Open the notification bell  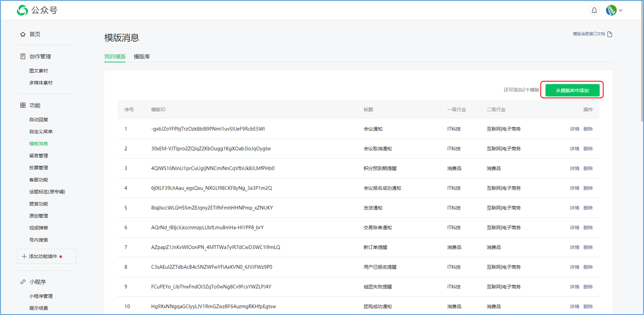point(594,11)
